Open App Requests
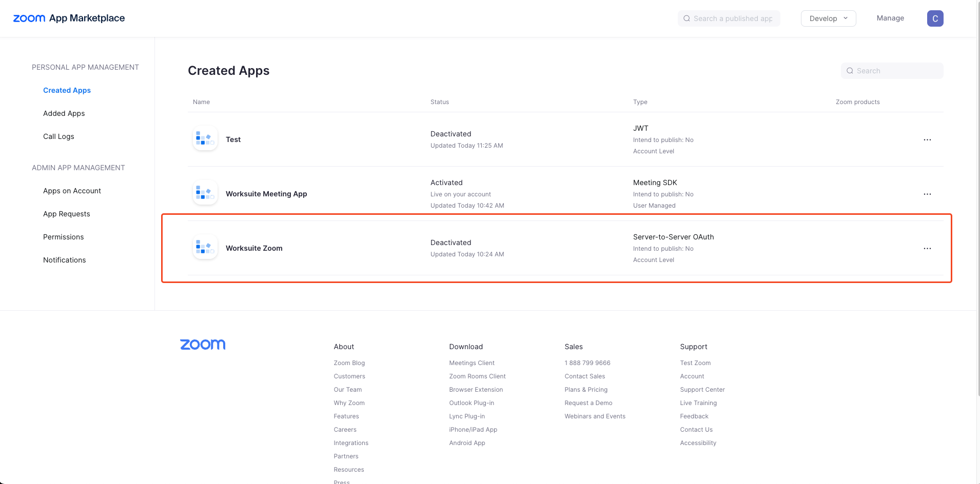The height and width of the screenshot is (484, 980). [x=66, y=214]
